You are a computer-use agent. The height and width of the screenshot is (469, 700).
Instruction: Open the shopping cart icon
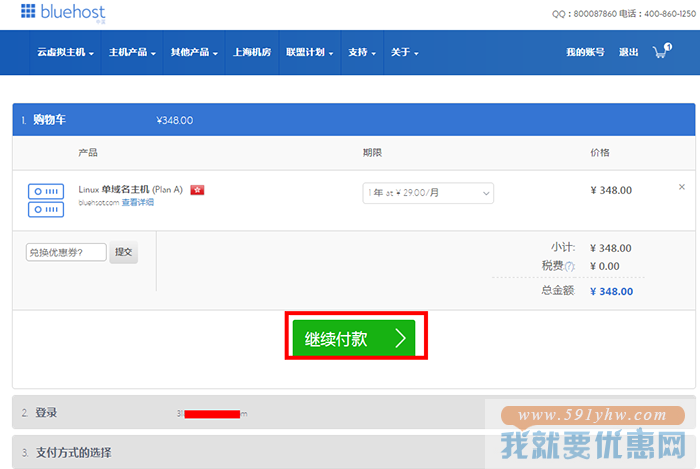(x=662, y=51)
